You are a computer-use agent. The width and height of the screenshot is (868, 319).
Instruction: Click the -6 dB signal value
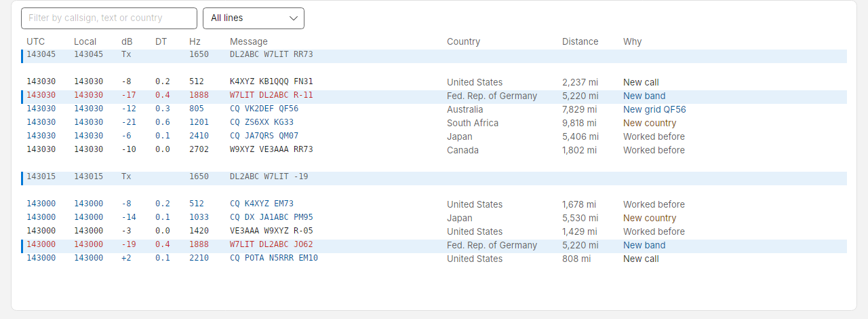tap(126, 136)
